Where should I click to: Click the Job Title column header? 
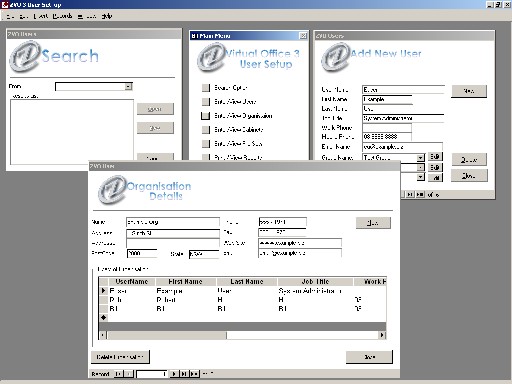tap(315, 282)
